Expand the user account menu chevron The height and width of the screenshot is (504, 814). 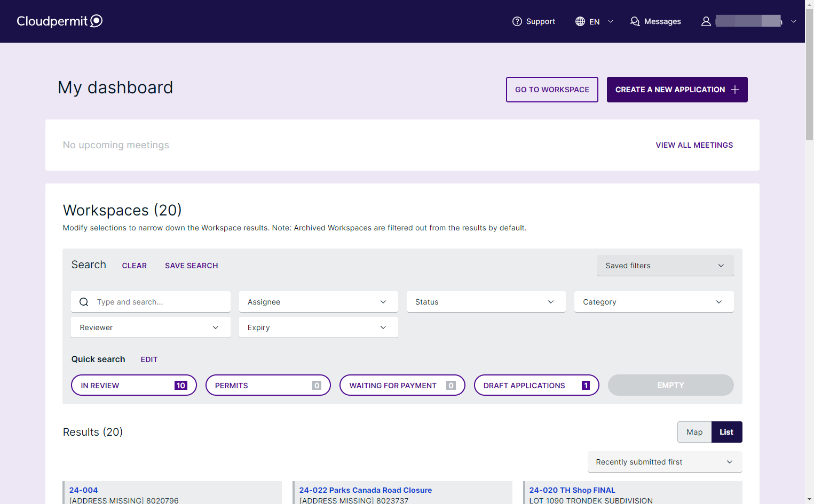(794, 21)
